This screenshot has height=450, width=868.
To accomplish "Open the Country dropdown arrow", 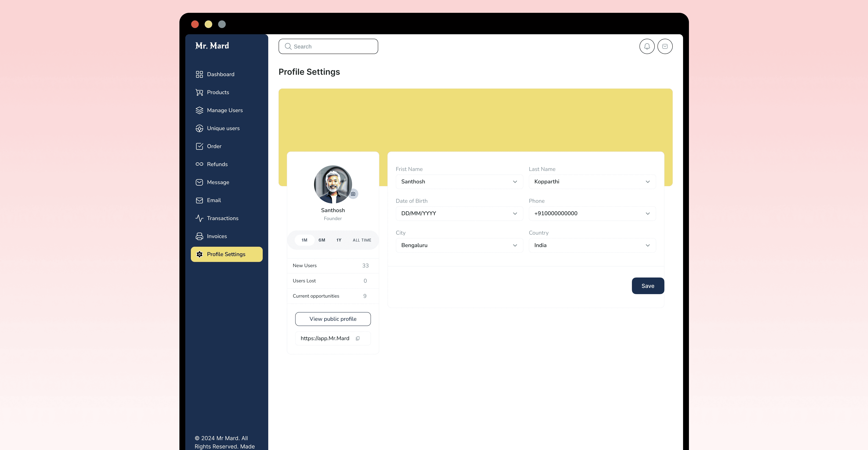I will coord(647,246).
